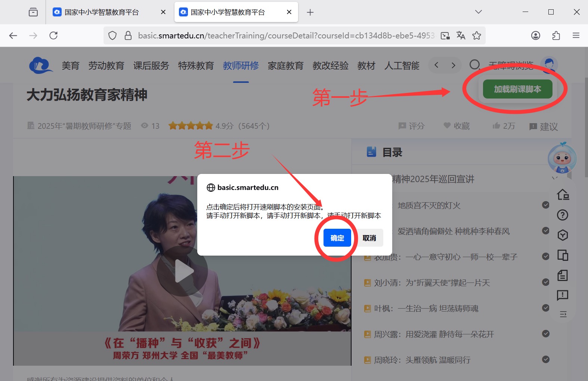Click the sidebar document notes icon
This screenshot has height=381, width=588.
[563, 275]
